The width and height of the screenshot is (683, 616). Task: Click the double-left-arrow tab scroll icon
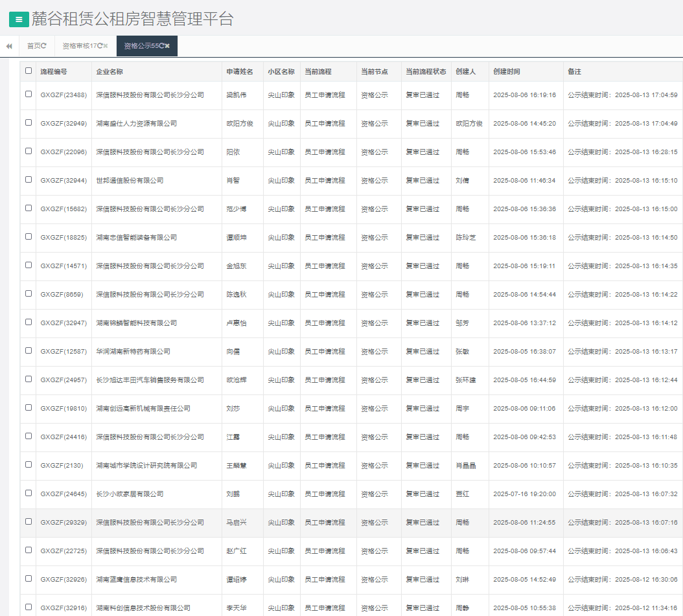9,46
